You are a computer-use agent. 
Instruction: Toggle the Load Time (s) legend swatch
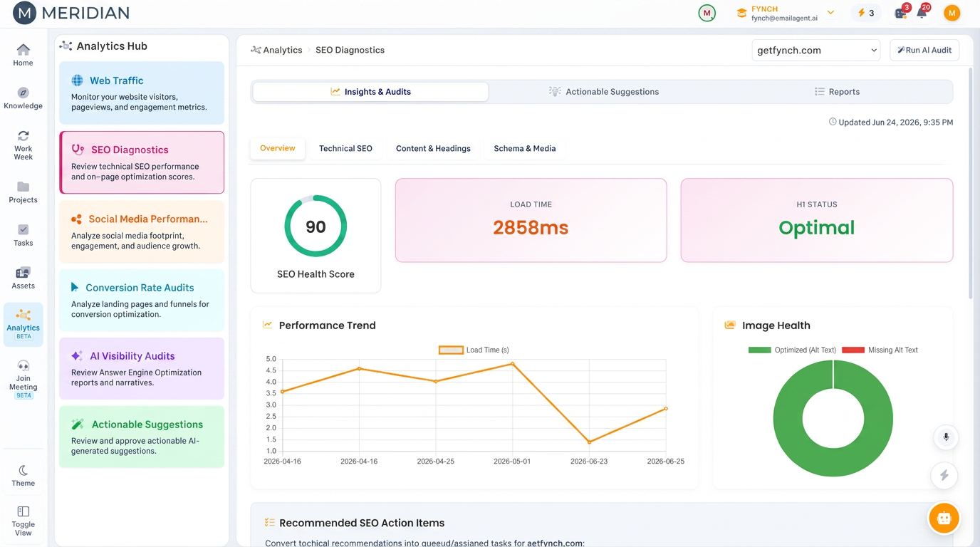(451, 350)
